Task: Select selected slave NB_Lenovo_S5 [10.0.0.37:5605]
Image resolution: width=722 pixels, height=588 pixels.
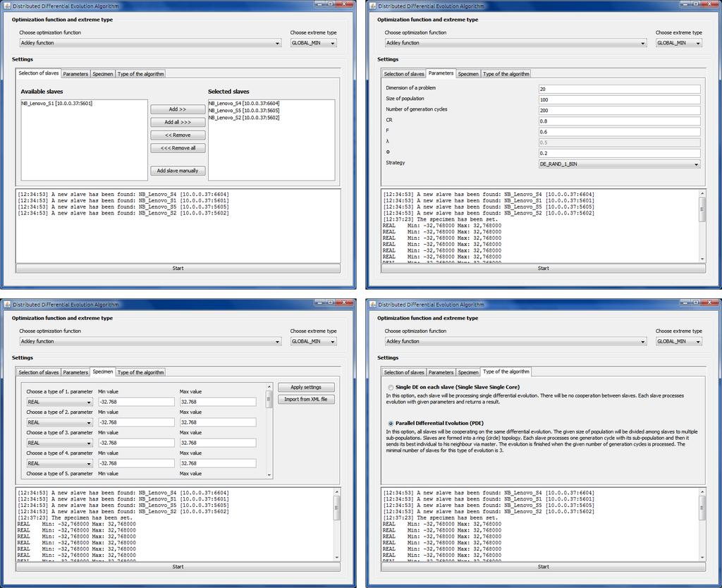Action: [x=243, y=111]
